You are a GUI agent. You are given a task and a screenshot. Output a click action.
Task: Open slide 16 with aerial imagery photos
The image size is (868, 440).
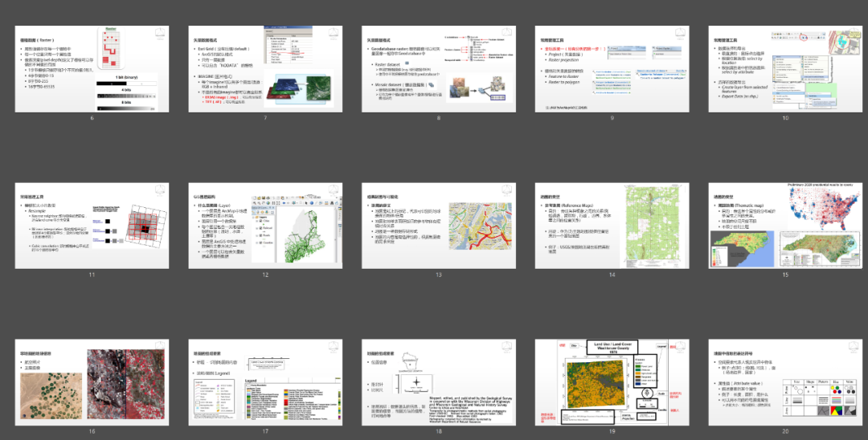(92, 381)
